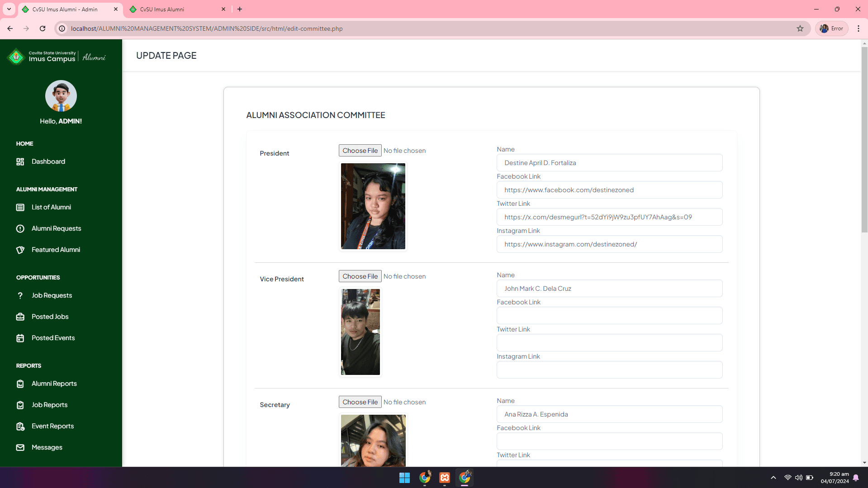Go back with the browser back arrow

tap(10, 28)
